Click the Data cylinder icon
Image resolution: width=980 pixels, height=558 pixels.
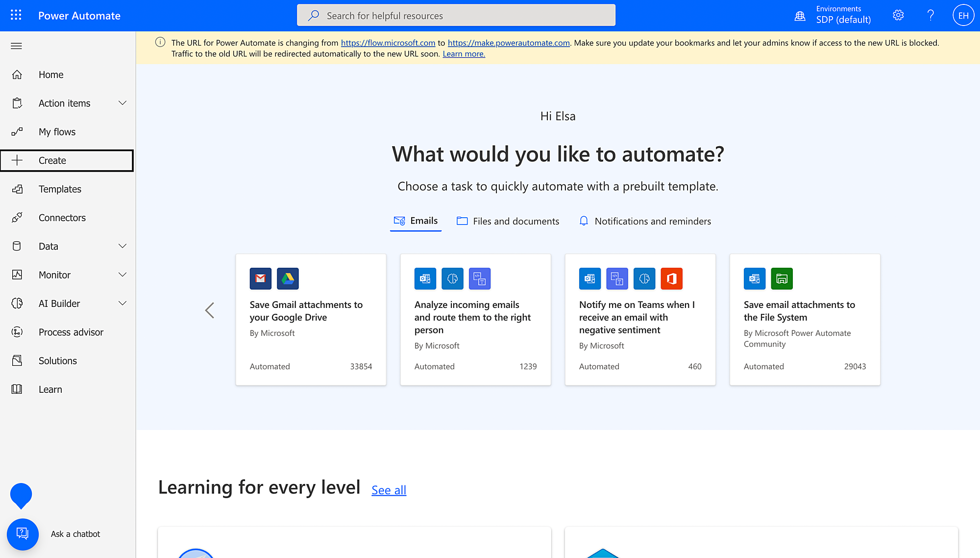[x=17, y=246]
